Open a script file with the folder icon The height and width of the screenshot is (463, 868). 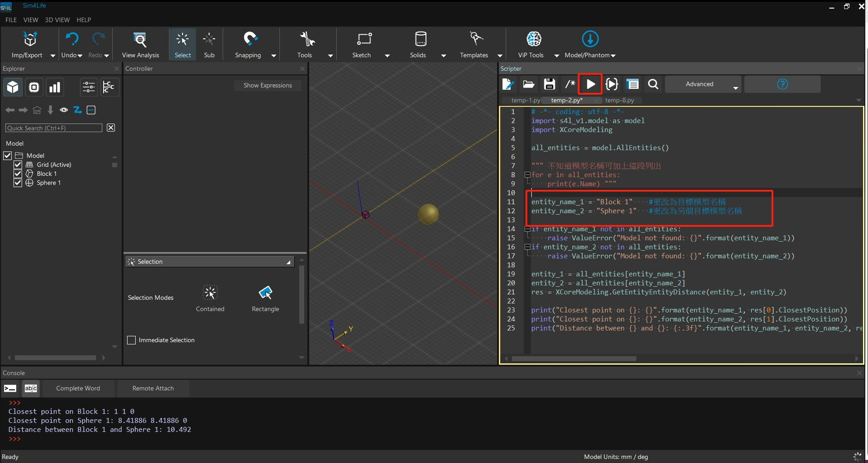pyautogui.click(x=529, y=84)
